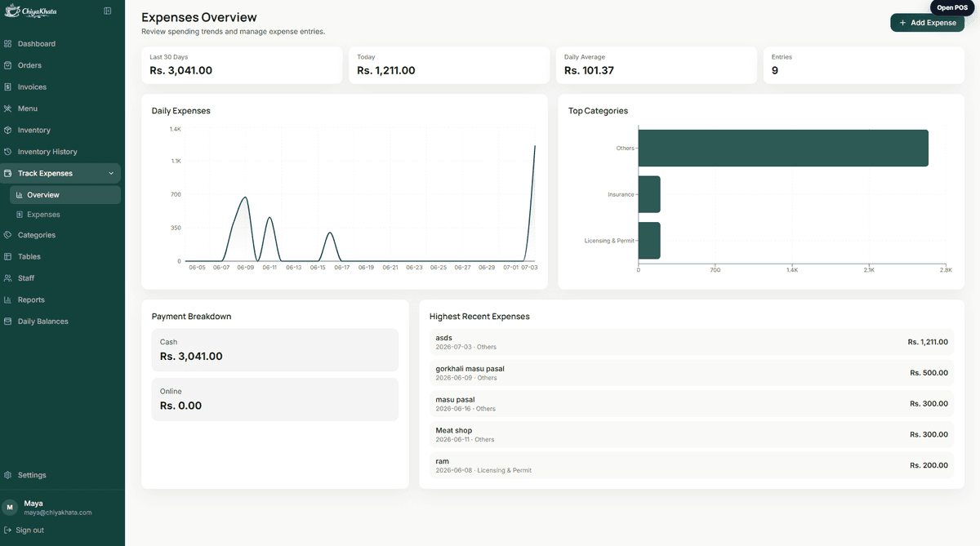980x546 pixels.
Task: Click the Daily Average card
Action: click(657, 65)
